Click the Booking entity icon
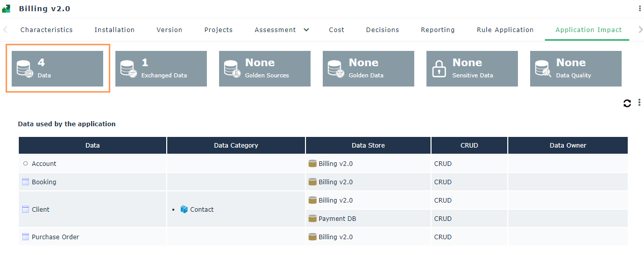The width and height of the screenshot is (644, 255). [25, 182]
